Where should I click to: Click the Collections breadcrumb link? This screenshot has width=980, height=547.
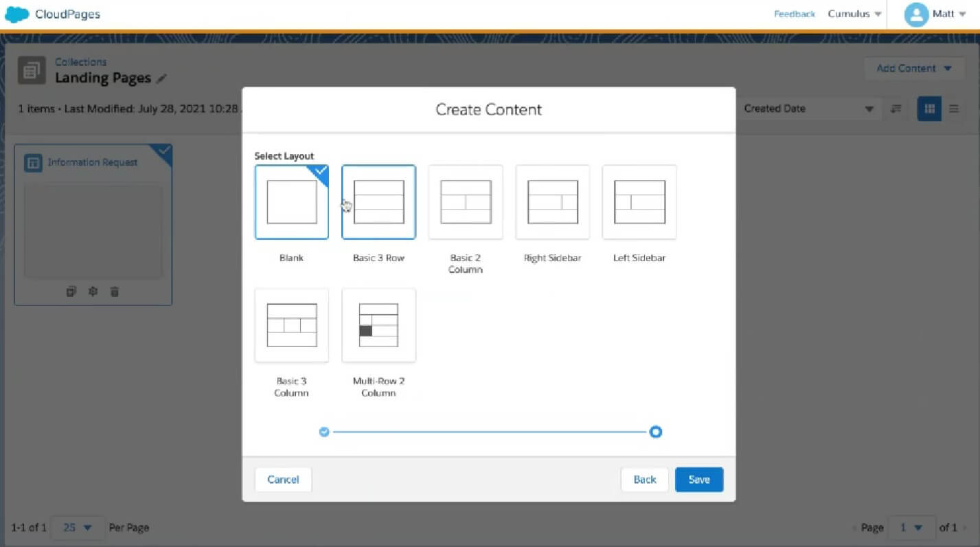(80, 62)
